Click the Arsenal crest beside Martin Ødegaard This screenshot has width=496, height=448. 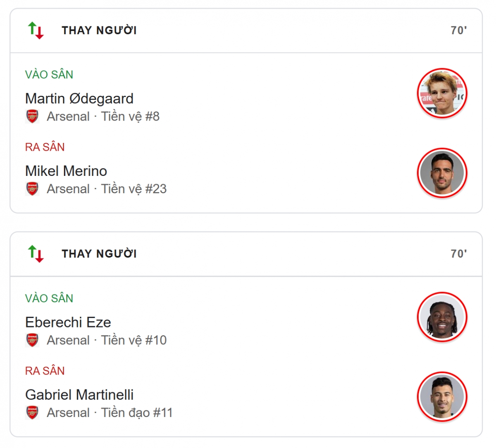32,116
